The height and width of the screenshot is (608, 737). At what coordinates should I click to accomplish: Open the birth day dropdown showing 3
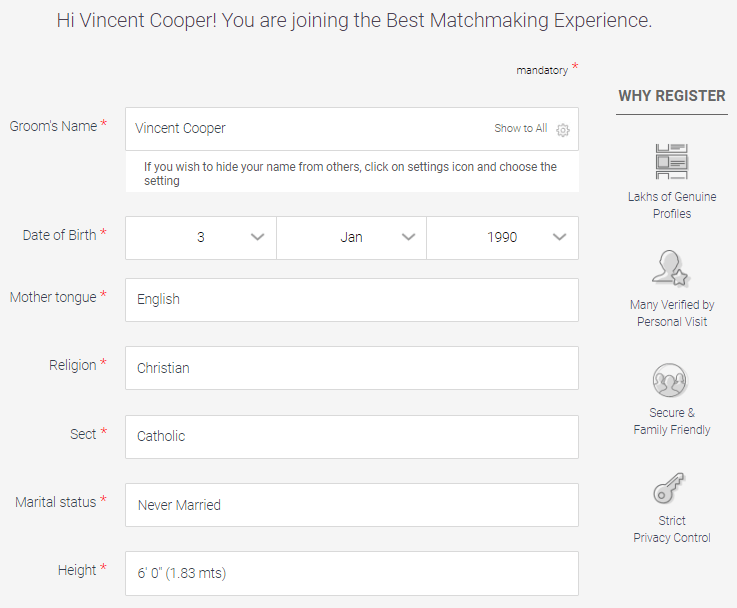pos(201,238)
